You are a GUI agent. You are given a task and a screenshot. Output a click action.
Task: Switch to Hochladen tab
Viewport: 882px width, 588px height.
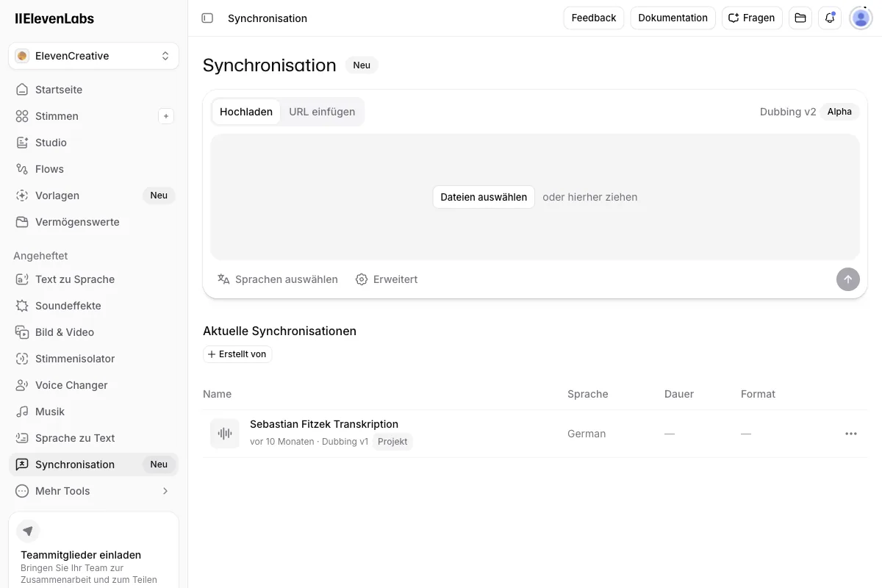pyautogui.click(x=246, y=112)
